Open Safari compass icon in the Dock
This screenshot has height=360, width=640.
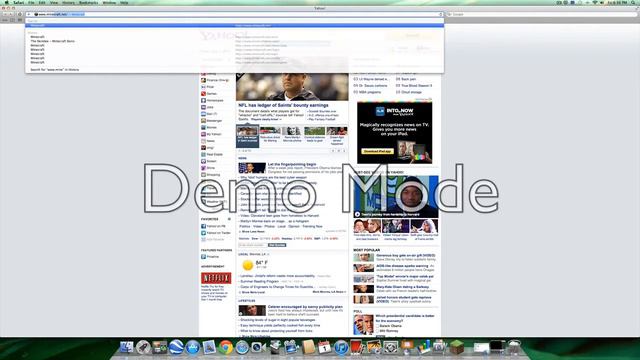(242, 347)
